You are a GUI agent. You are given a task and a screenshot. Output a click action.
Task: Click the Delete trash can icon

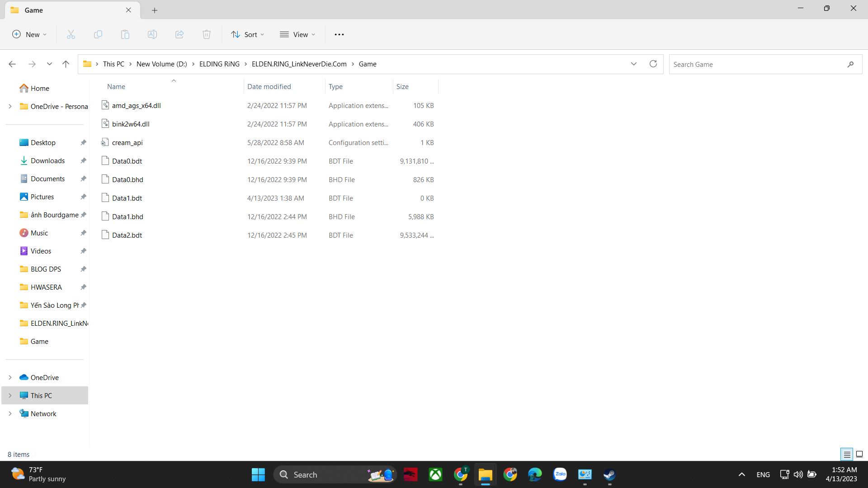(x=207, y=34)
